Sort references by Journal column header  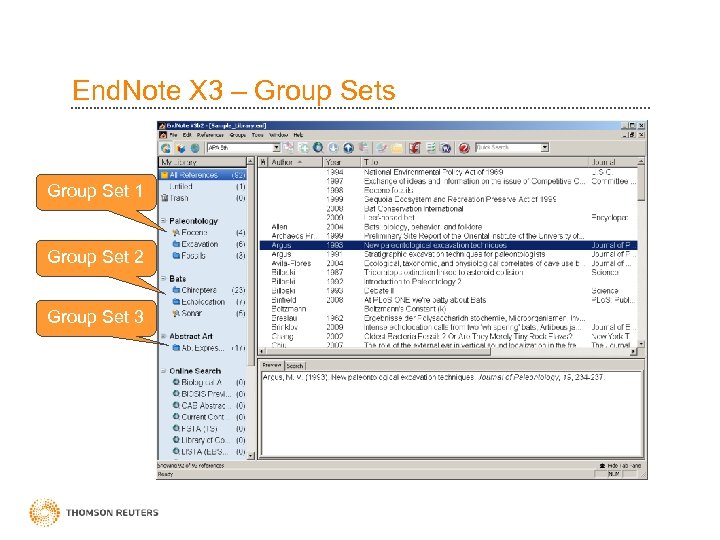point(613,162)
